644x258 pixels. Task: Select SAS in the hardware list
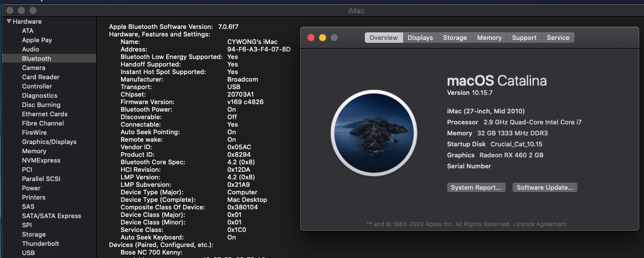28,207
